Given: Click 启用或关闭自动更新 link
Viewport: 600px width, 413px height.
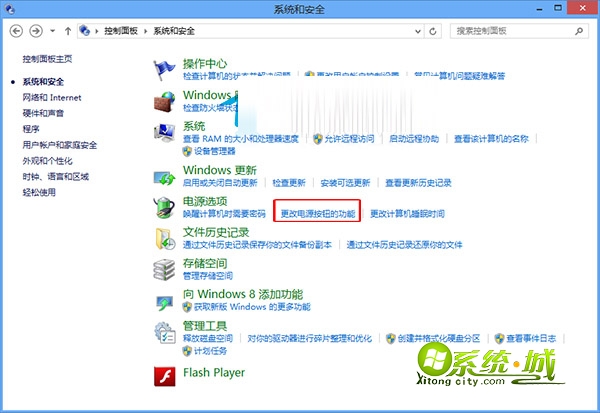Looking at the screenshot, I should pos(220,183).
